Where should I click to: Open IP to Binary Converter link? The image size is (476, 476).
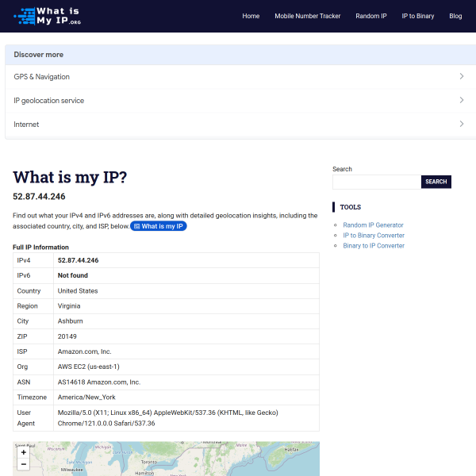pos(374,236)
